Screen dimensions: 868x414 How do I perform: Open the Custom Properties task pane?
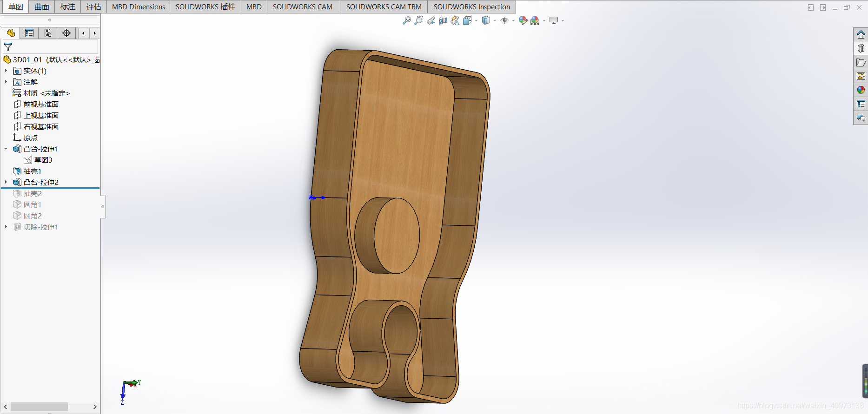click(x=861, y=104)
